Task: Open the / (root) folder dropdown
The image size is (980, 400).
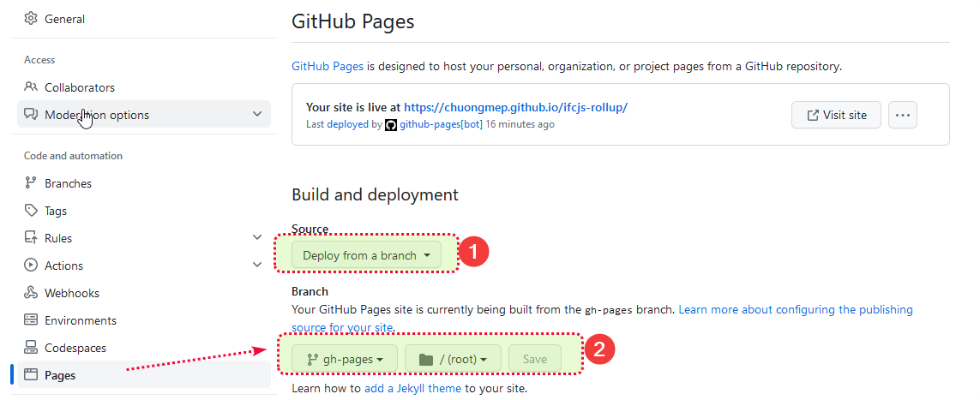Action: (x=453, y=360)
